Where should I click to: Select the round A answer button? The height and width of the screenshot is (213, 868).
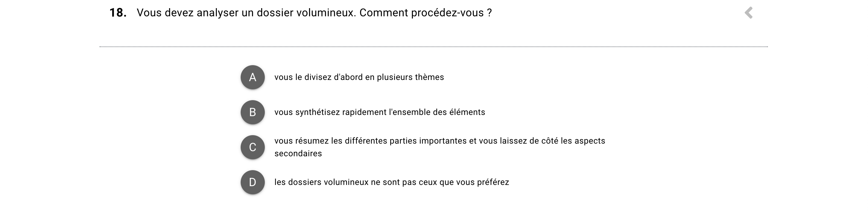click(252, 77)
